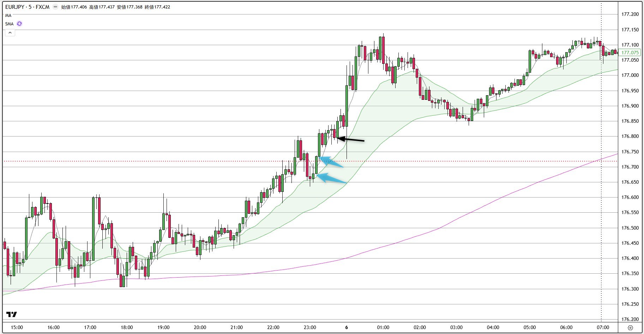The image size is (644, 334).
Task: Click the grey market status icon beside FXCM
Action: (x=55, y=7)
